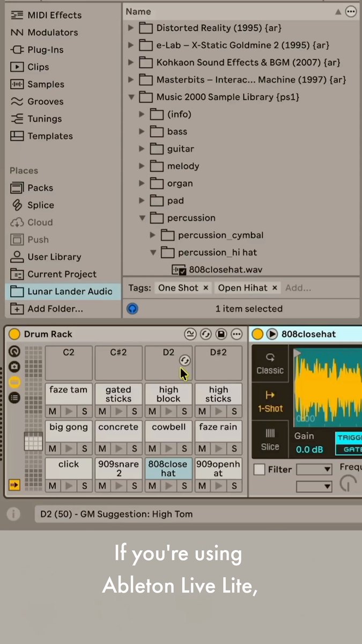Expand the bass folder
This screenshot has height=644, width=362.
pos(142,131)
